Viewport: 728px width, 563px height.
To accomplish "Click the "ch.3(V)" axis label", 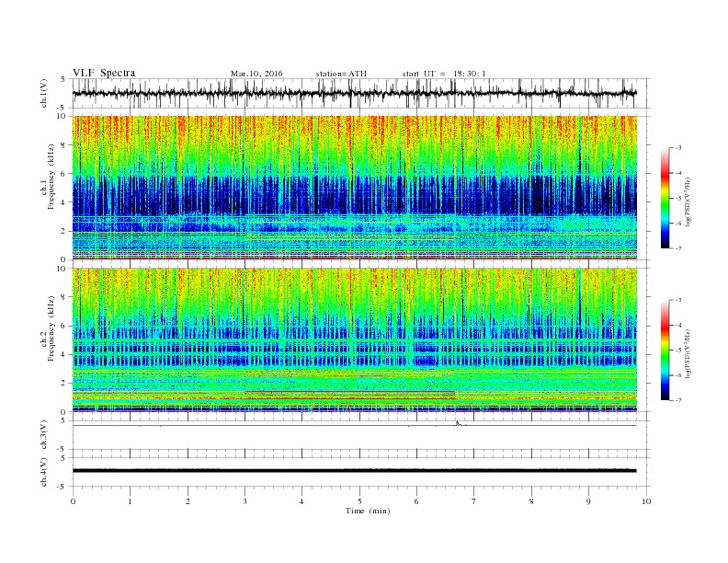I will (43, 435).
